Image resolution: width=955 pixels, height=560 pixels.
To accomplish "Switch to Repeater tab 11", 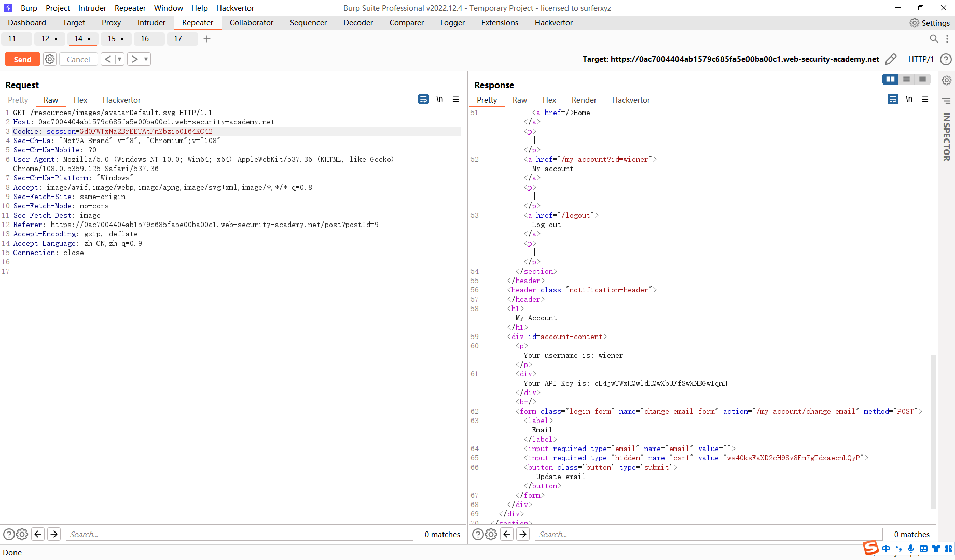I will pyautogui.click(x=12, y=39).
